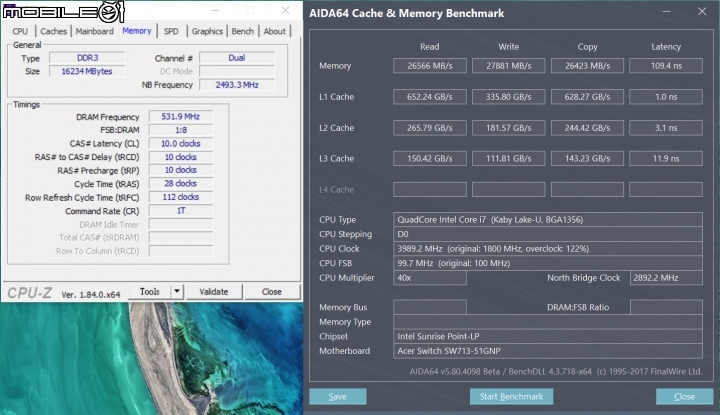
Task: Minimize the CPU-Z window
Action: (x=215, y=10)
